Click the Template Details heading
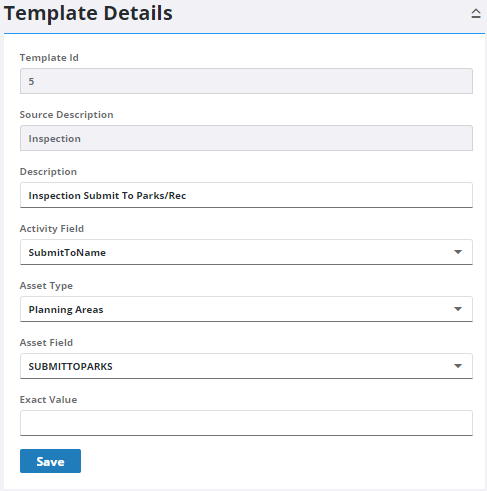Screen dimensions: 487x491 (x=88, y=13)
